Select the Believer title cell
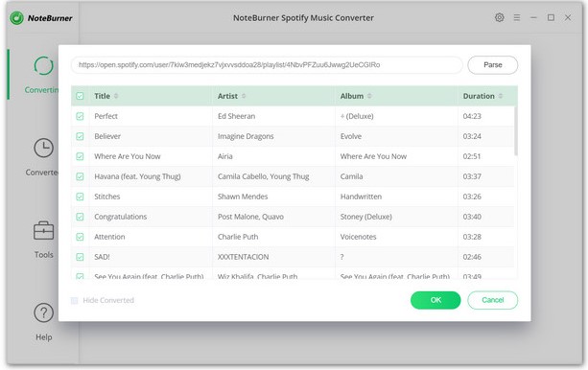This screenshot has height=370, width=588. coord(151,136)
